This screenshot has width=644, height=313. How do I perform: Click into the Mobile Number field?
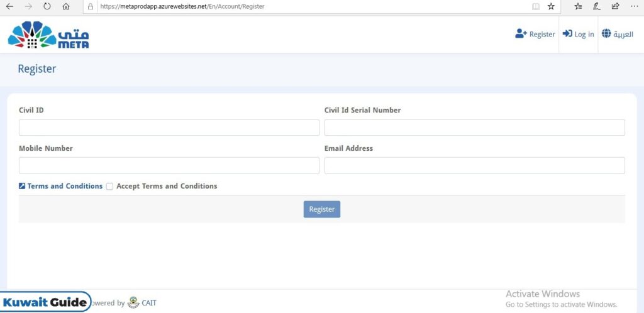point(169,165)
